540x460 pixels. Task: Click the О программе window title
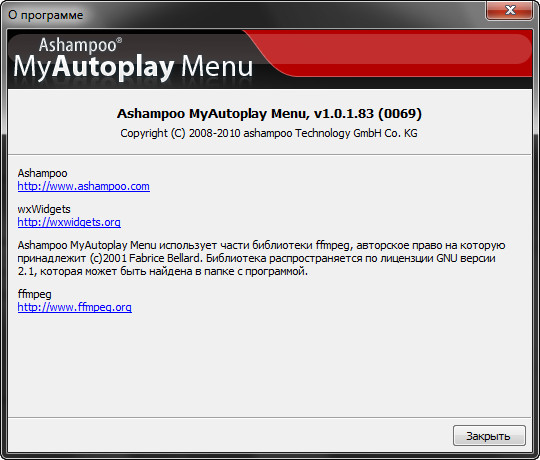click(45, 15)
